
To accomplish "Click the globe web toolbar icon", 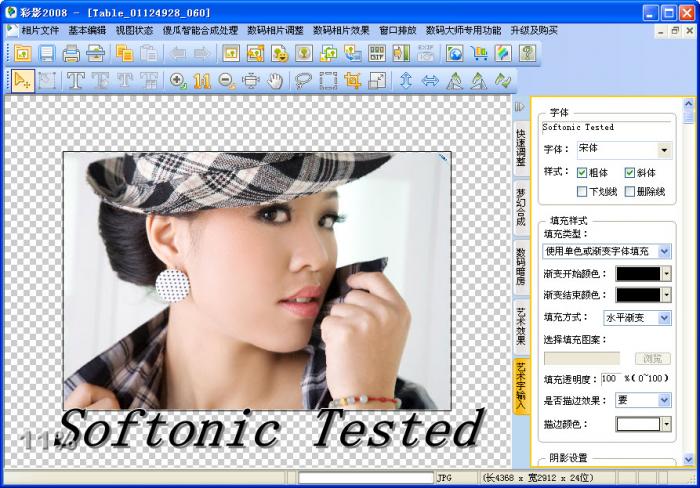I will (454, 54).
